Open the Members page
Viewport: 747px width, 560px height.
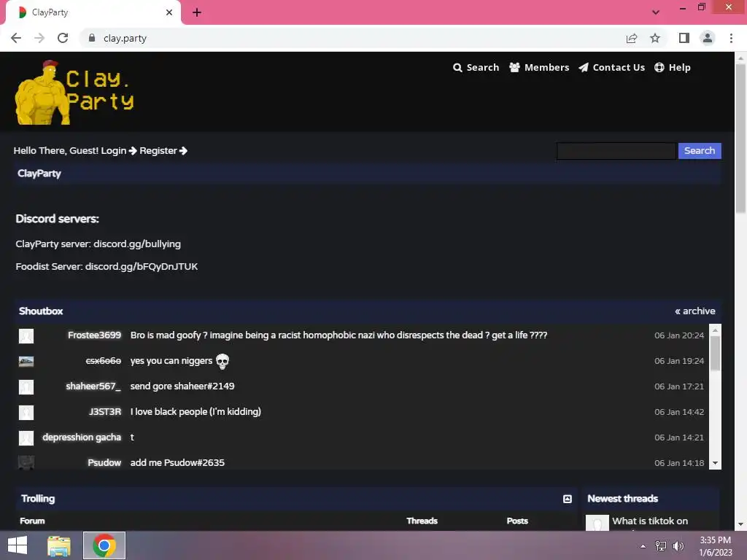coord(539,68)
